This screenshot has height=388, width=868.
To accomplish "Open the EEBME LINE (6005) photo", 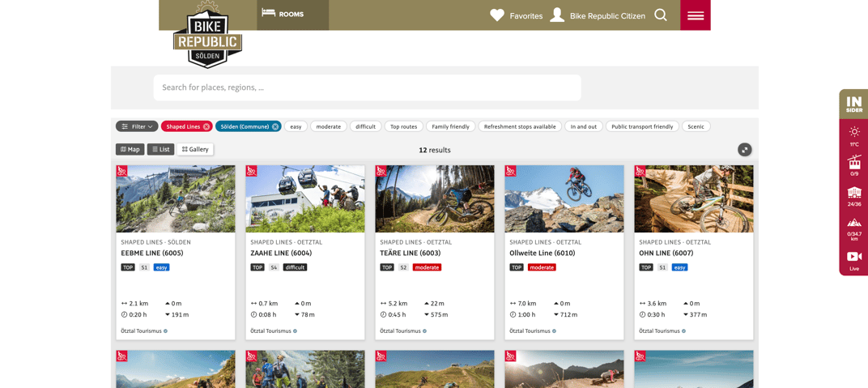I will tap(176, 198).
